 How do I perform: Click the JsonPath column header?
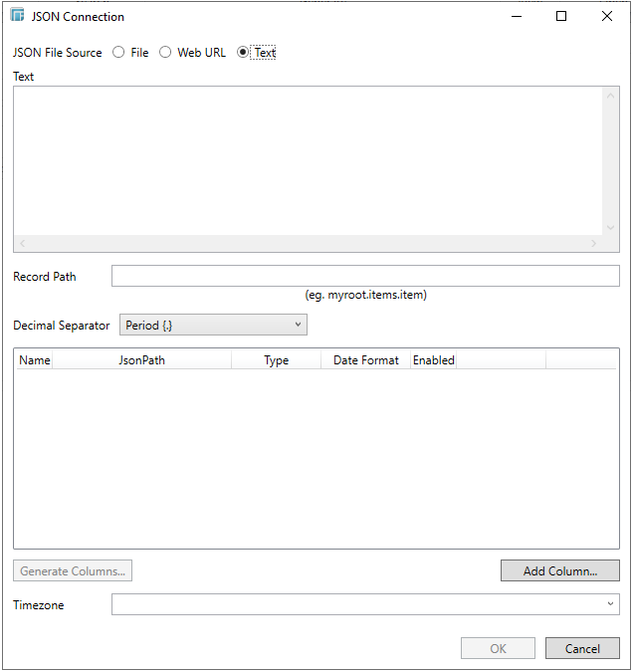[x=141, y=360]
